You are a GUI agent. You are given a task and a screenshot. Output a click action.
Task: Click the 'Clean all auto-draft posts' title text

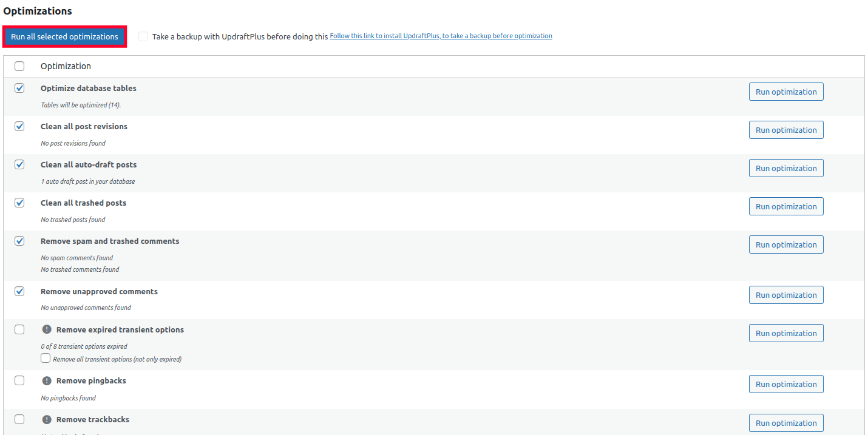89,164
